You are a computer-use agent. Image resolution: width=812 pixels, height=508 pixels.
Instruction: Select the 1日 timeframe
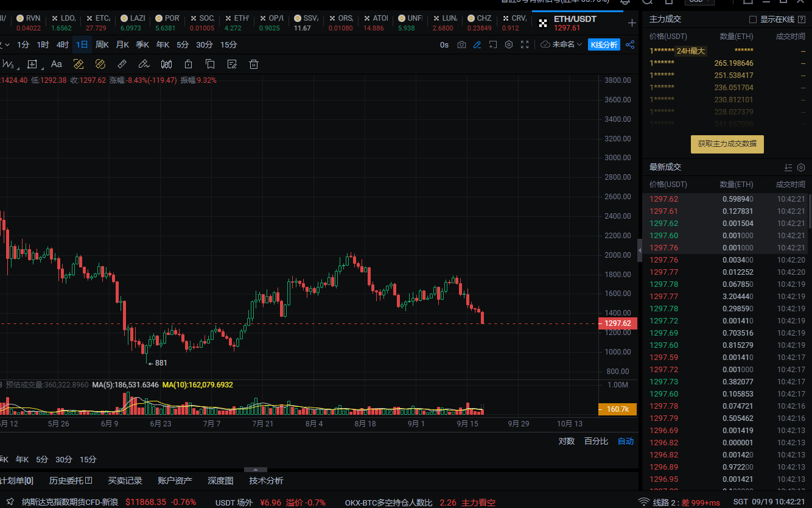point(82,44)
